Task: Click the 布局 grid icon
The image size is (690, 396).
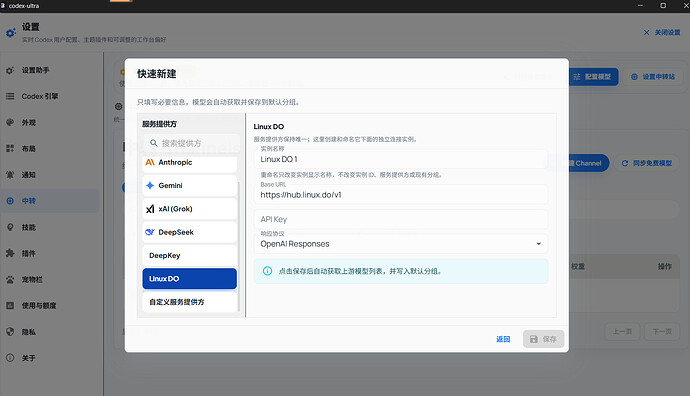Action: [10, 149]
